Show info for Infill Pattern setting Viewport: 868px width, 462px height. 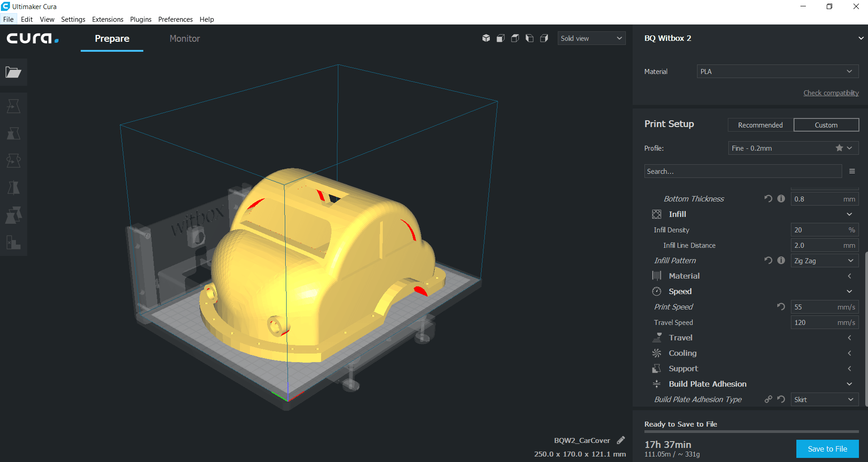pos(781,260)
